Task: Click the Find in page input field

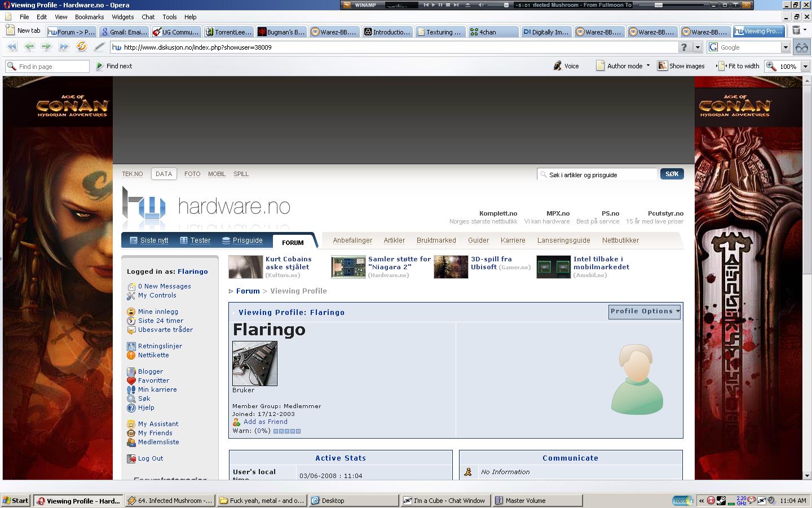Action: [x=47, y=67]
